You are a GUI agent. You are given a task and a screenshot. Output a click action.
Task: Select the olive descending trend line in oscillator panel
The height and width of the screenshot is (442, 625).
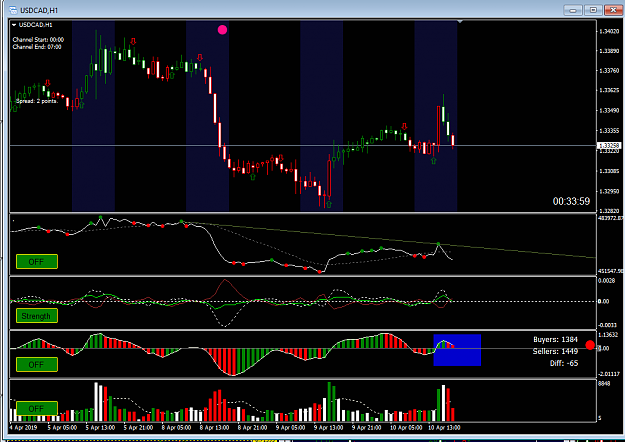click(391, 241)
